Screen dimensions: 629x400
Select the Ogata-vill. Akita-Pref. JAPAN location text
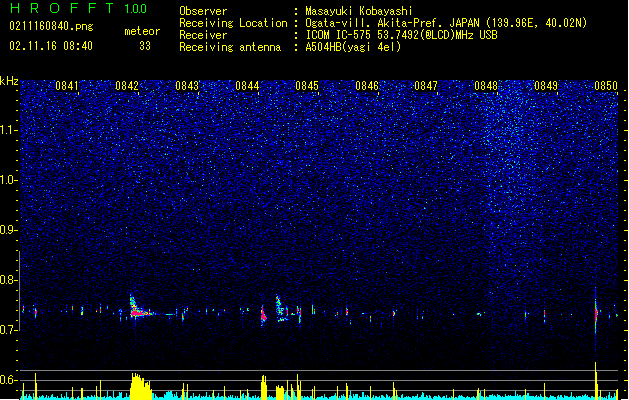446,23
